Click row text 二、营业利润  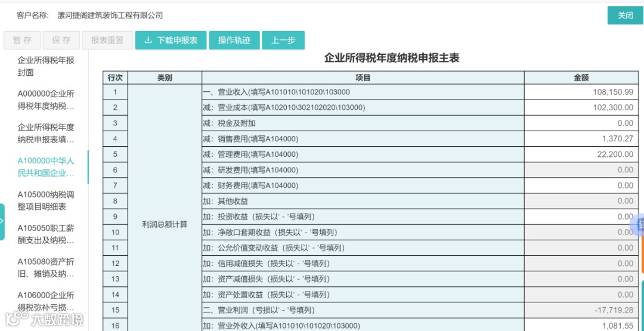(259, 311)
